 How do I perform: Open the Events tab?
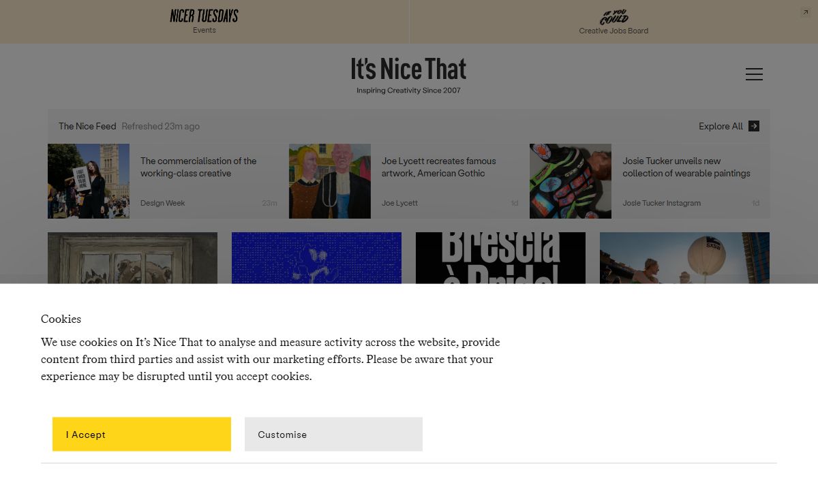tap(204, 30)
